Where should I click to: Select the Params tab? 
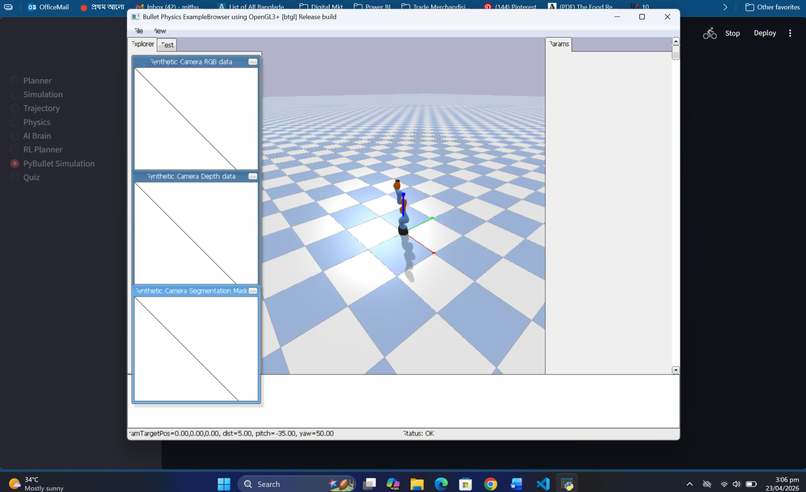[x=559, y=44]
